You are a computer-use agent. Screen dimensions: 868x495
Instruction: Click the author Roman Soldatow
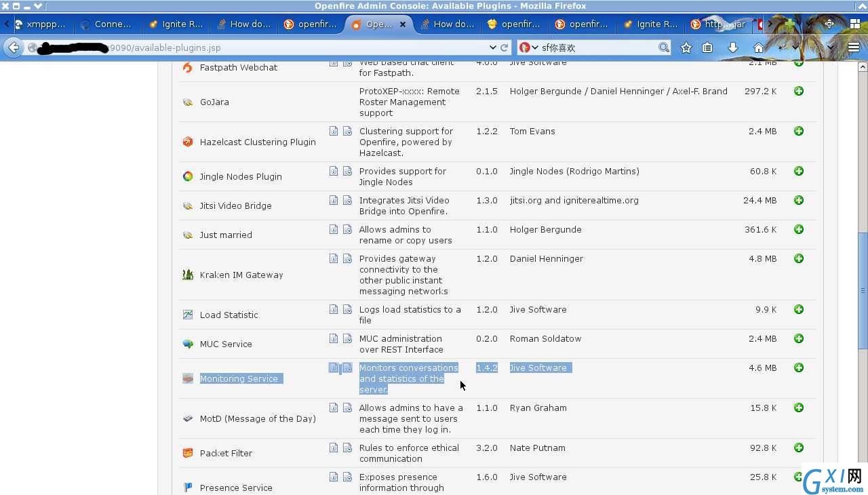click(546, 338)
